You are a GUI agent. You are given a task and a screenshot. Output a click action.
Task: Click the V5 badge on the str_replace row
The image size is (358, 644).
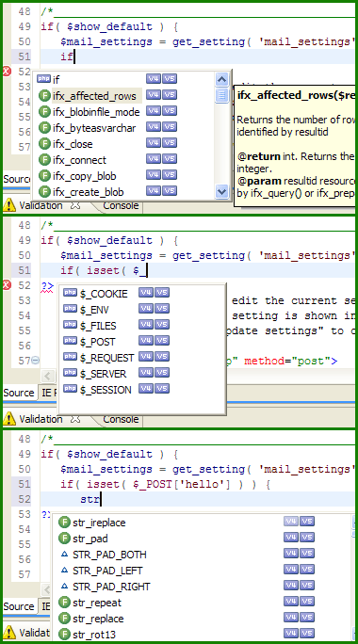[307, 618]
